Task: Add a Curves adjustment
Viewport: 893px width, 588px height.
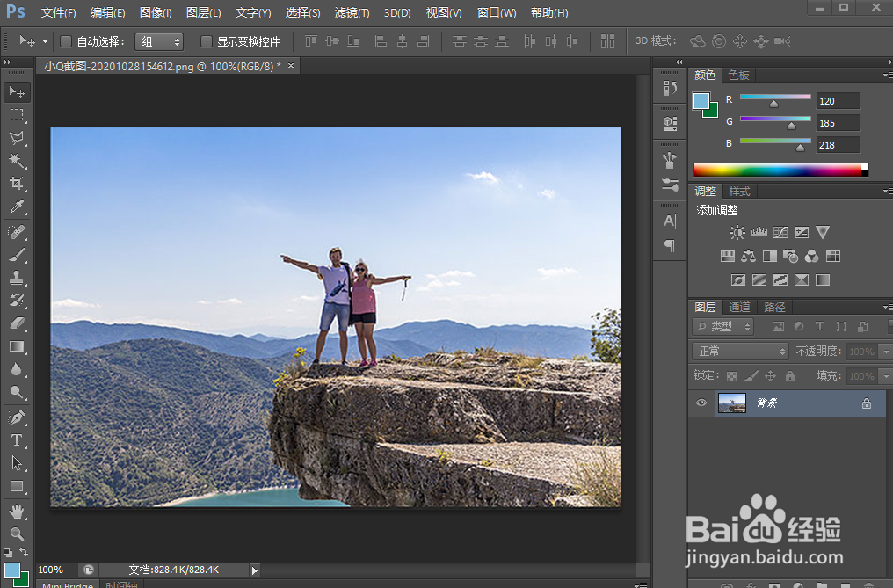Action: pos(780,232)
